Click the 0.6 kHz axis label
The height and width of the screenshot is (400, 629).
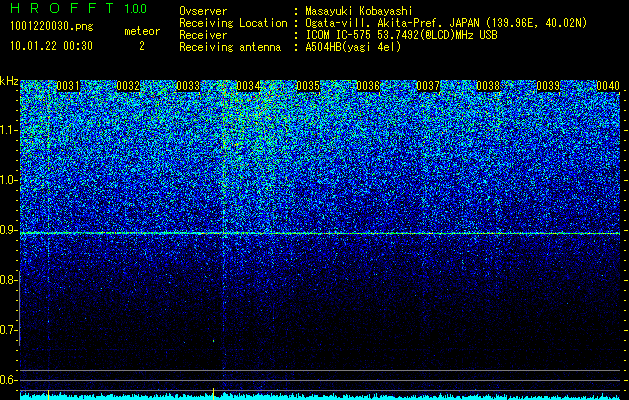(8, 380)
